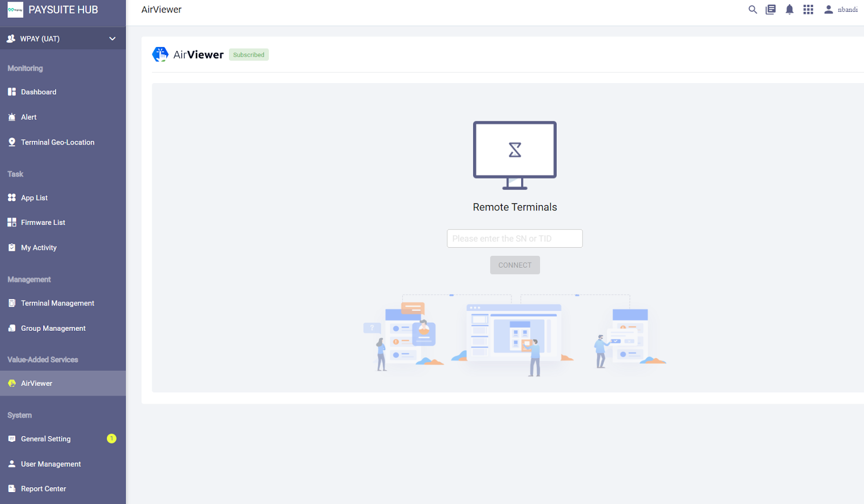Click the General Setting icon
This screenshot has height=504, width=864.
click(x=12, y=439)
